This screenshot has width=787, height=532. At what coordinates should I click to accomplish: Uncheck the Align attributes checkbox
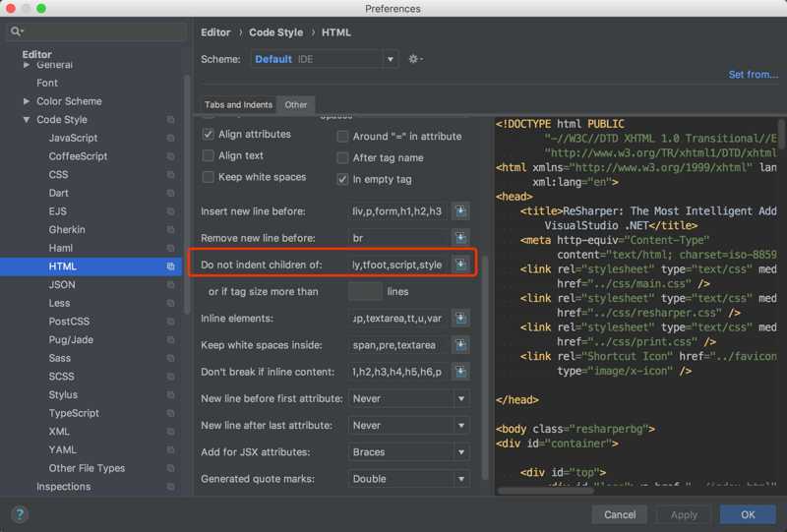[x=208, y=134]
